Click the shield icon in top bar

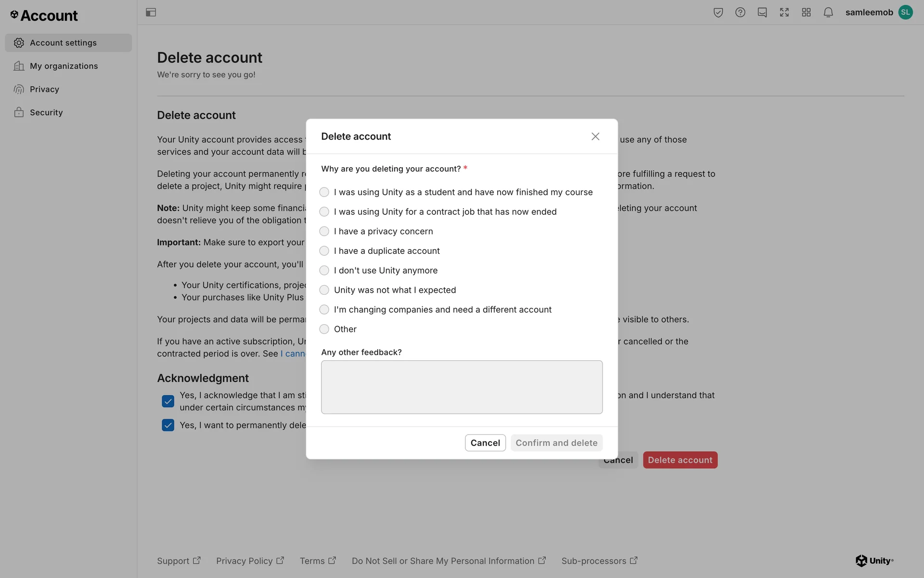tap(718, 13)
